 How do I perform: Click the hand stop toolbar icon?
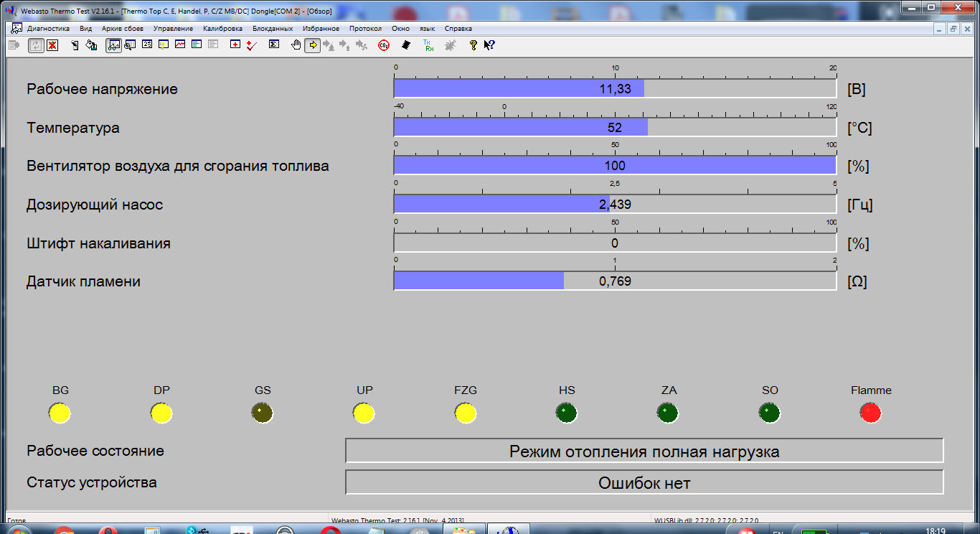(296, 45)
